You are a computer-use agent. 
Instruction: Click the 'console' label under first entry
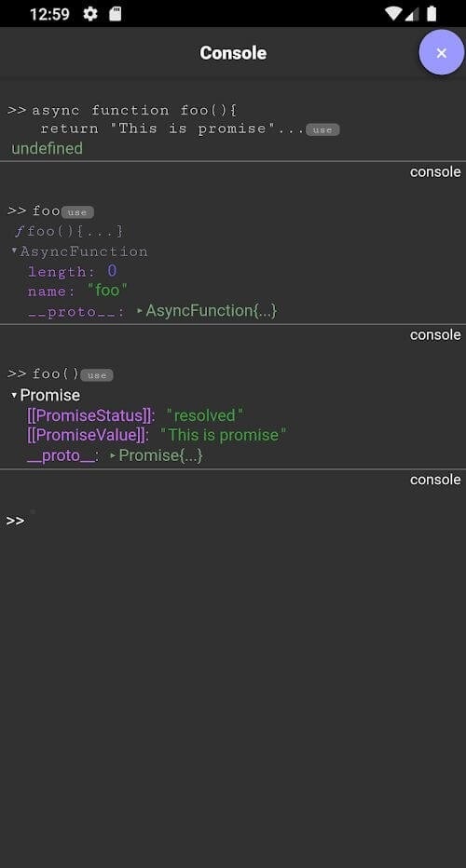click(435, 171)
